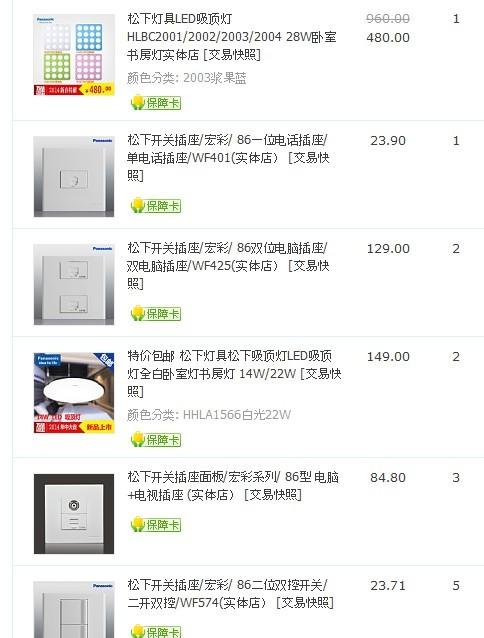Open thumbnail of double computer socket WF425
The image size is (484, 638).
coord(74,284)
